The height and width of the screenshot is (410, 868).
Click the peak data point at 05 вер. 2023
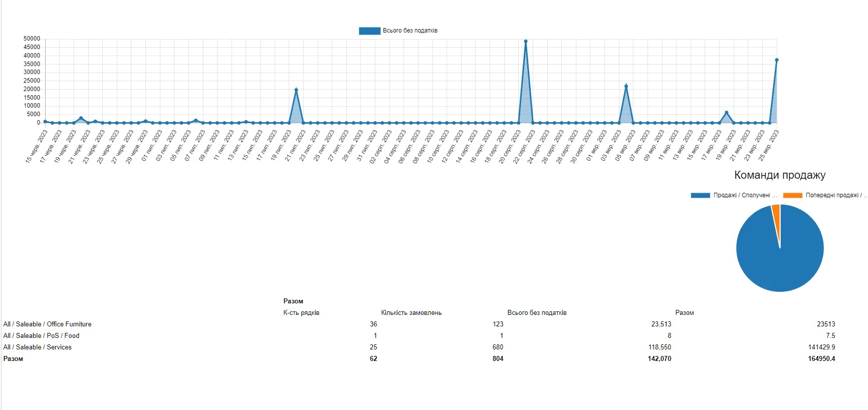tap(626, 86)
